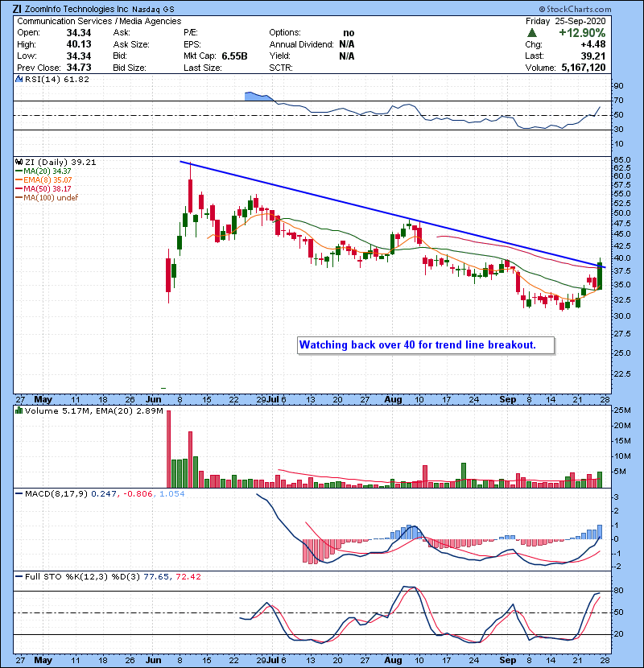Click the green up-arrow change indicator
The image size is (644, 668).
531,33
